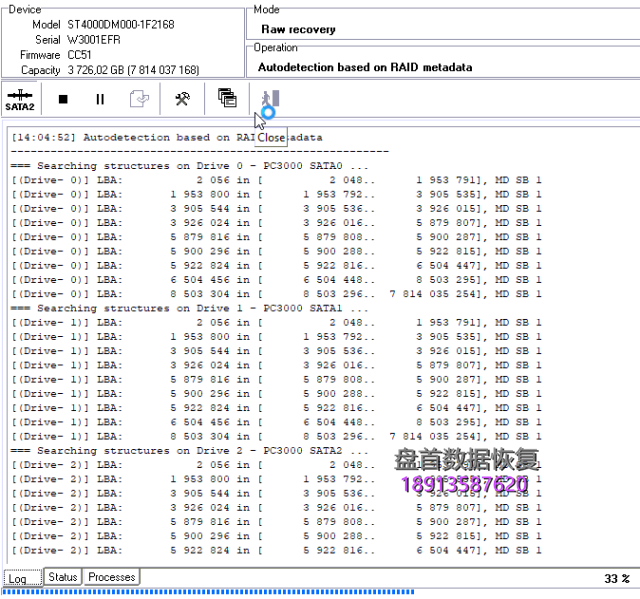Click the Raw recovery mode label
640x599 pixels.
tap(298, 29)
